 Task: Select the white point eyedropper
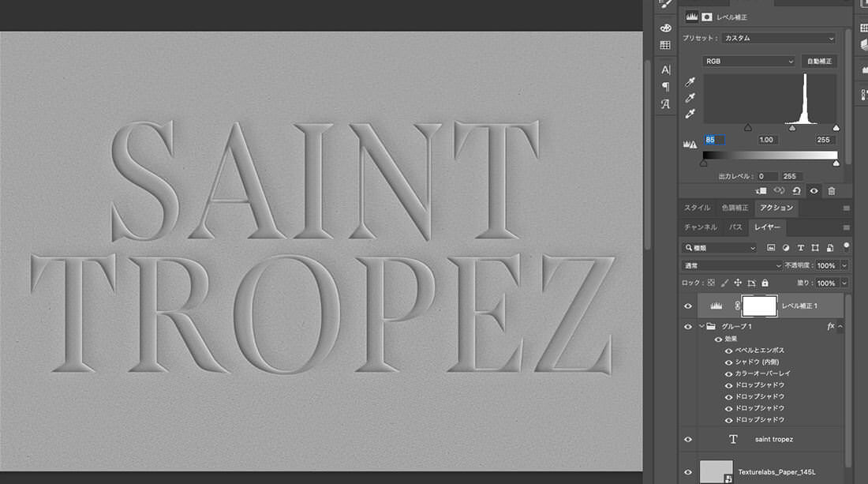point(690,114)
